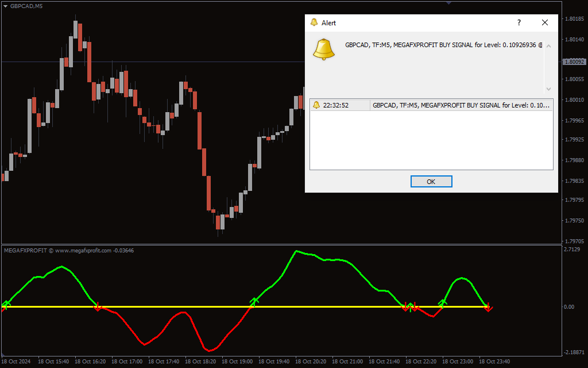Click the highlighted price 1.80092 on scale
The width and height of the screenshot is (588, 368).
coord(574,62)
